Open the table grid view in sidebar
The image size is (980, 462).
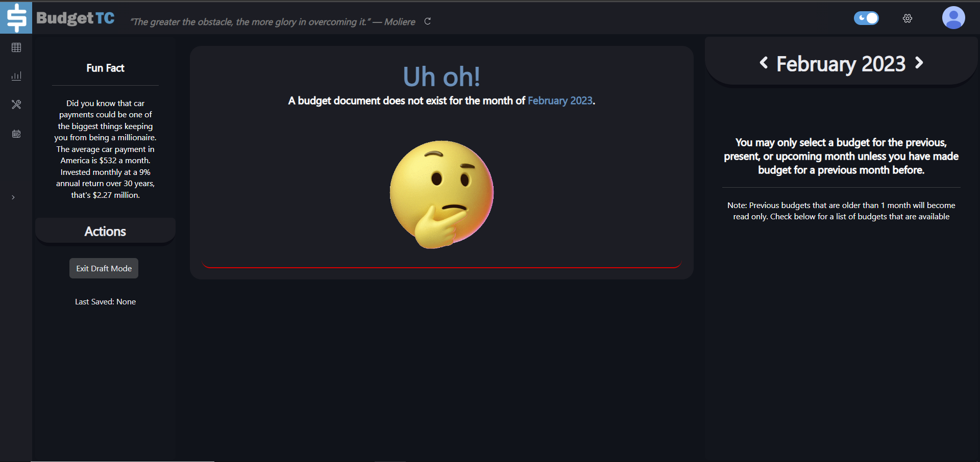click(16, 47)
